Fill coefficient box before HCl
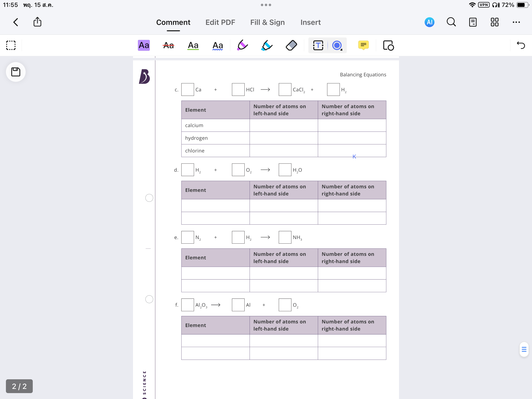532x399 pixels. 238,90
